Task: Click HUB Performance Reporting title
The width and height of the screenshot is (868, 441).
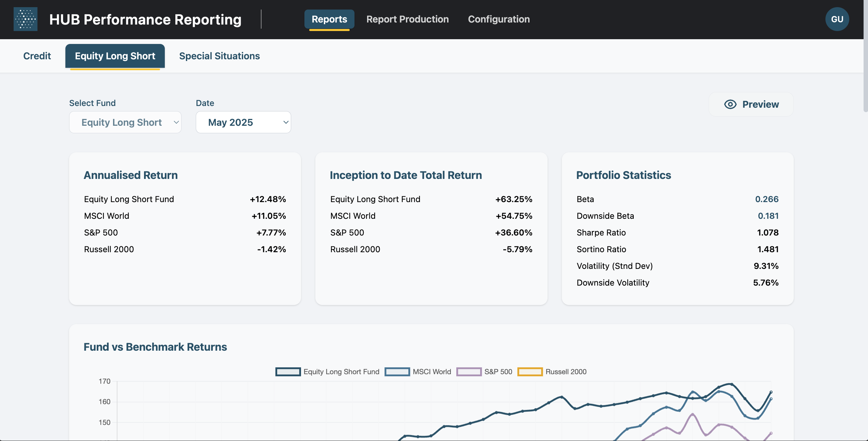Action: [145, 19]
